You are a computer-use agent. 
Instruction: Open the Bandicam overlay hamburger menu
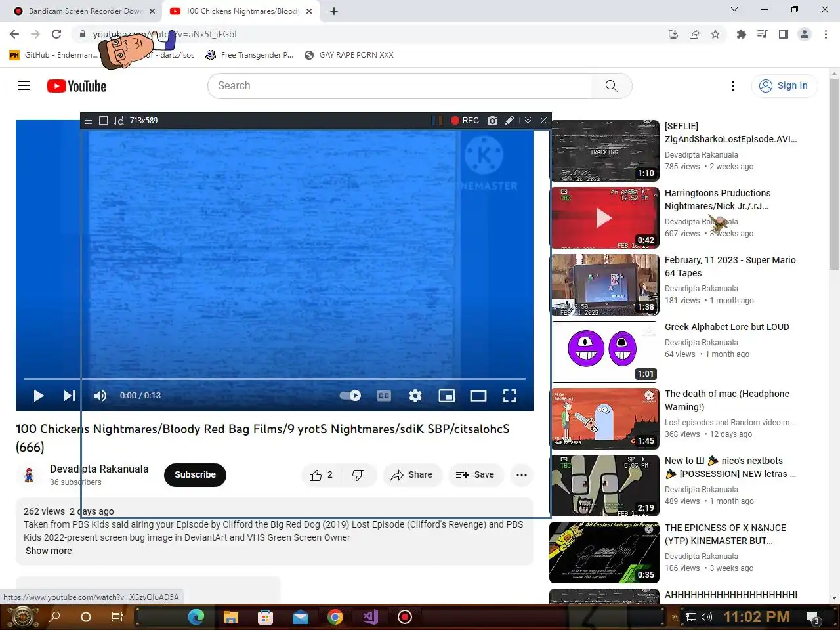click(88, 121)
